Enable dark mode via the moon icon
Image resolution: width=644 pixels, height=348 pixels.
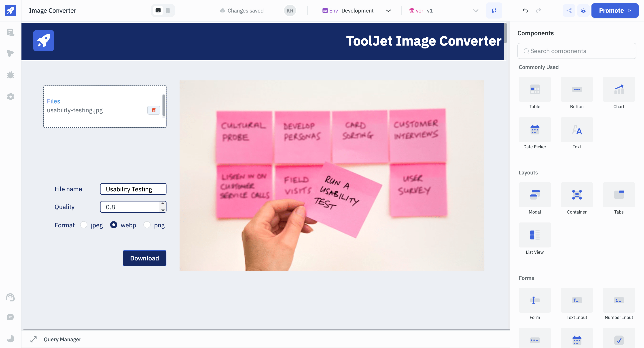[11, 339]
